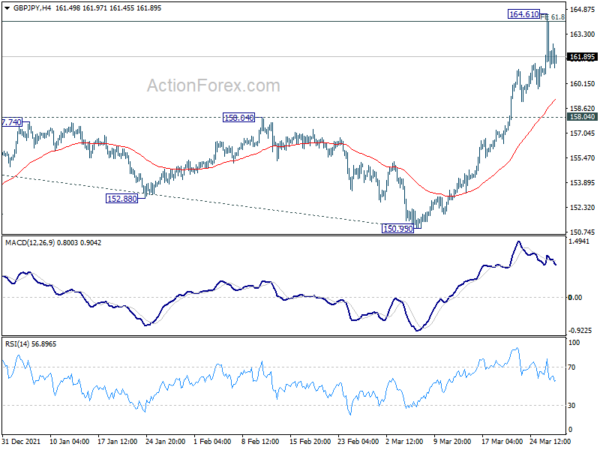
Task: Click the dropdown triangle beside GBPJPY,H4
Action: tap(7, 8)
